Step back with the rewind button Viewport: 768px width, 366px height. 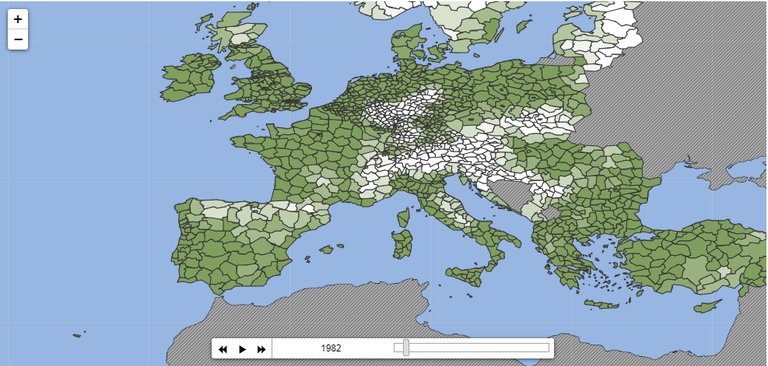tap(223, 349)
